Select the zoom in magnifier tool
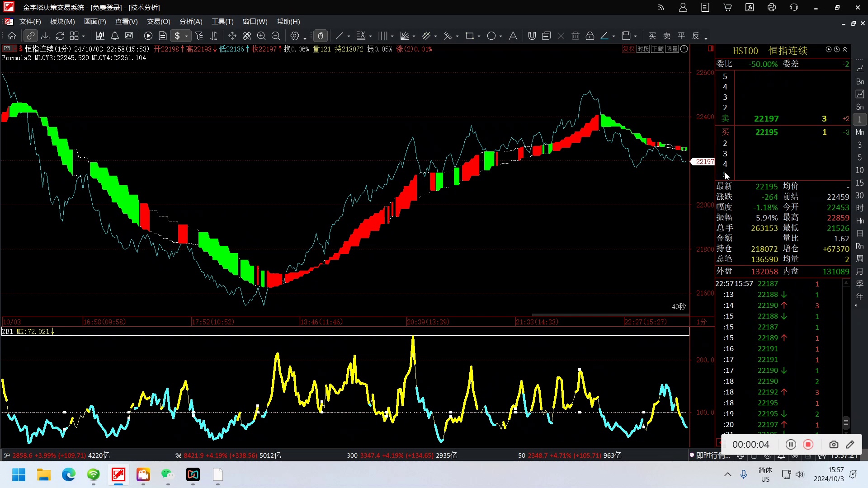868x488 pixels. 261,36
